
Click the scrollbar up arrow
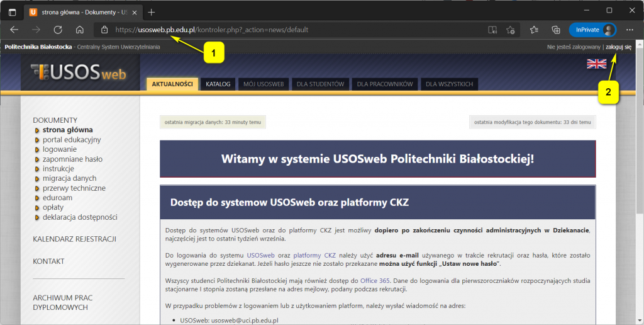(x=640, y=43)
